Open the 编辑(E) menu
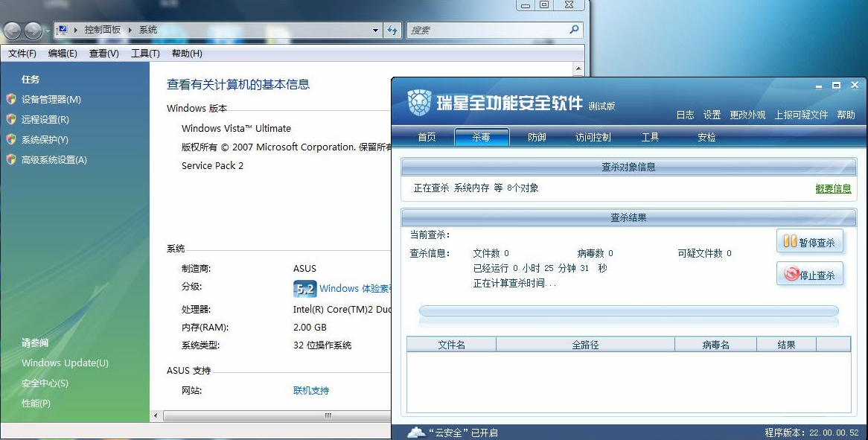Image resolution: width=868 pixels, height=440 pixels. 63,53
